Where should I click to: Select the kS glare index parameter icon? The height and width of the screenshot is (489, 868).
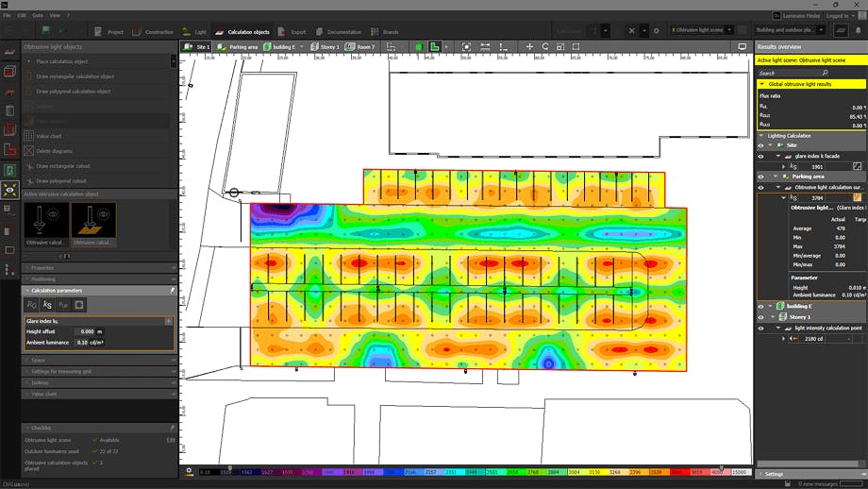[47, 305]
